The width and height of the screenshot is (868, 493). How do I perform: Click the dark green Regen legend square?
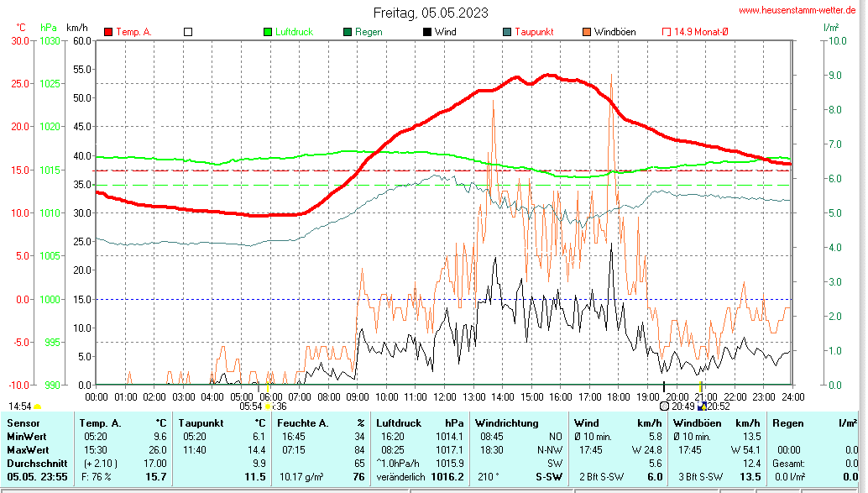[x=348, y=32]
